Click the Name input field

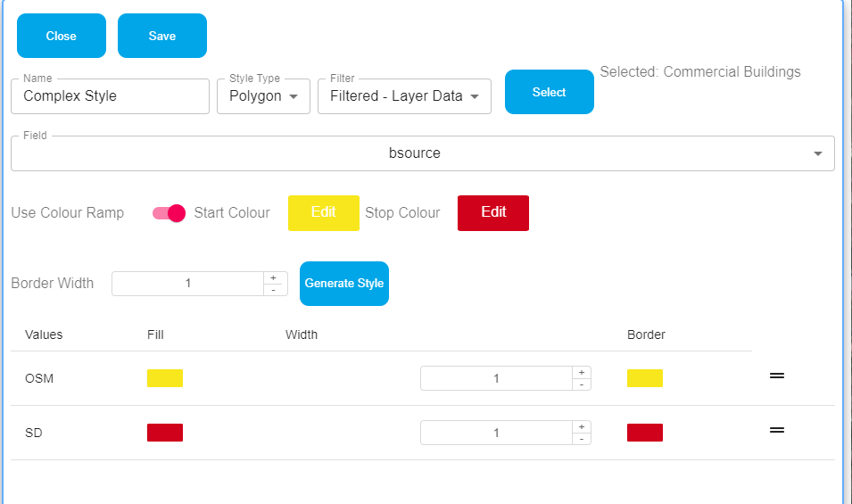110,96
